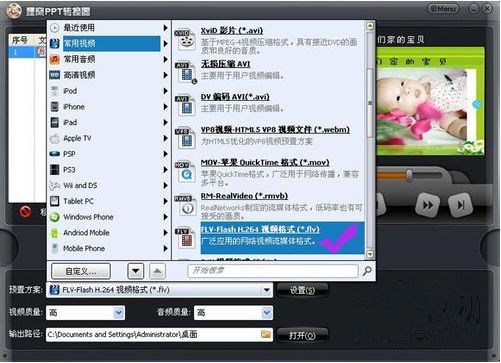Choose VP8视频-HTML5 webm format title

coord(275,130)
